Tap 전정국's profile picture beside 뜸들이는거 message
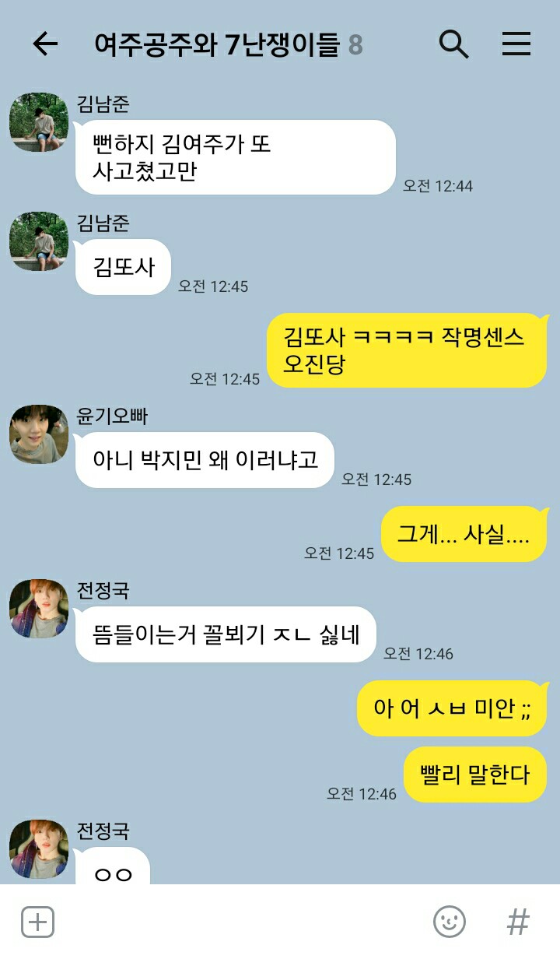The width and height of the screenshot is (560, 959). click(39, 609)
